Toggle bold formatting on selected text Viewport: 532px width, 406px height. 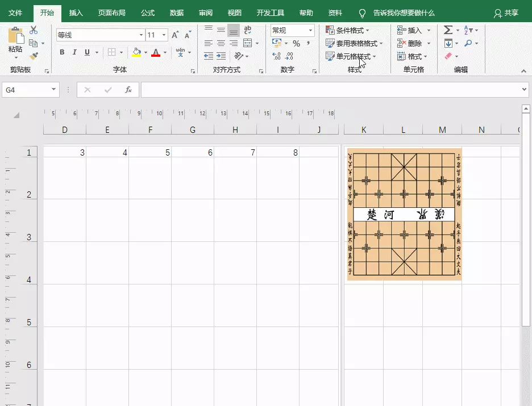click(62, 52)
